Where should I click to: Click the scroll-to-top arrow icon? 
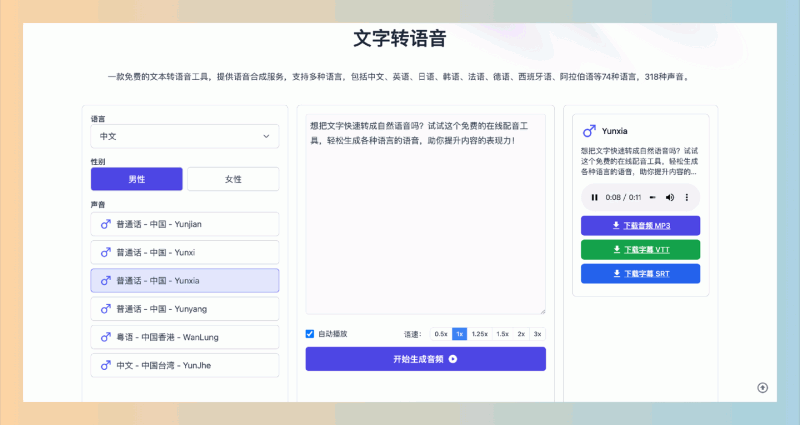click(x=762, y=388)
